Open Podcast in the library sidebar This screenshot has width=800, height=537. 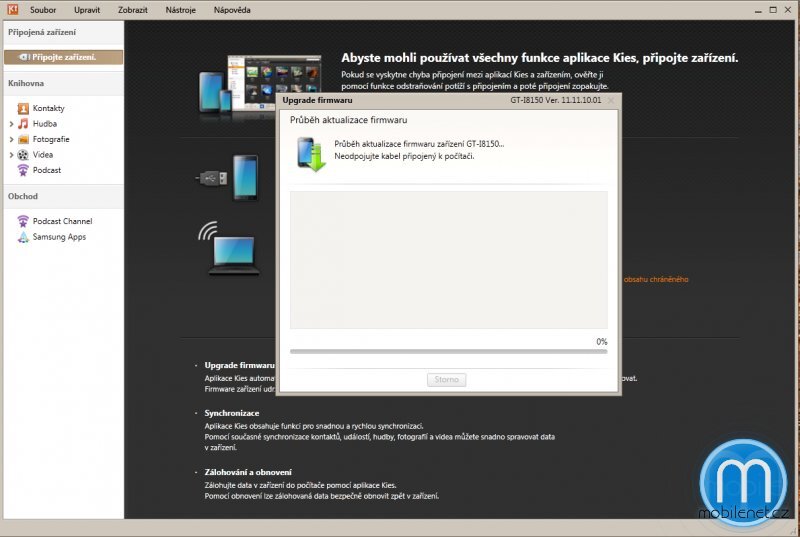[46, 170]
